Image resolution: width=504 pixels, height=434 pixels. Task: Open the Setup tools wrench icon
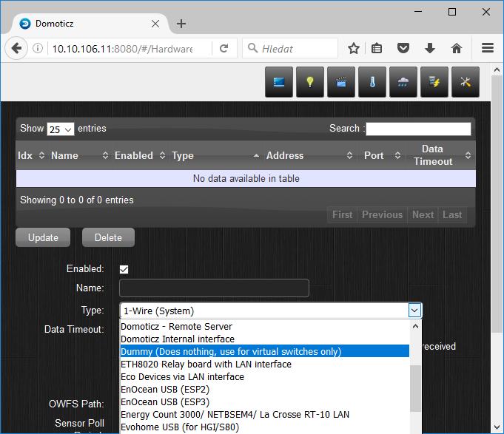click(x=466, y=82)
